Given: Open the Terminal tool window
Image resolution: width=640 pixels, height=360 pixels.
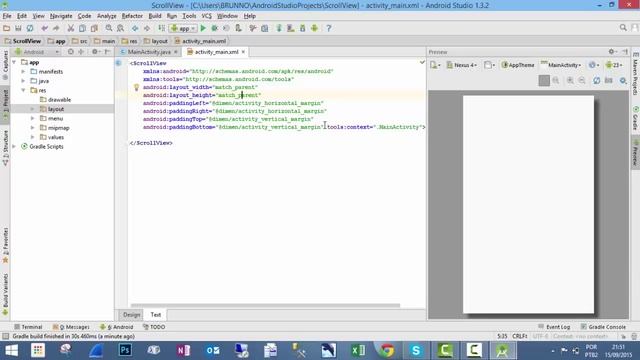Looking at the screenshot, I should (28, 327).
